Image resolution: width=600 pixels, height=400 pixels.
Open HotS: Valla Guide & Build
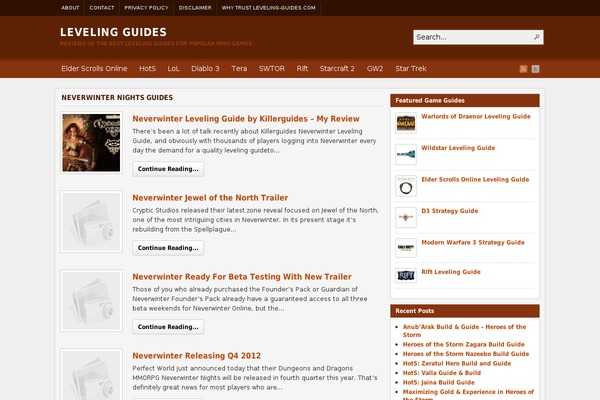pyautogui.click(x=442, y=373)
